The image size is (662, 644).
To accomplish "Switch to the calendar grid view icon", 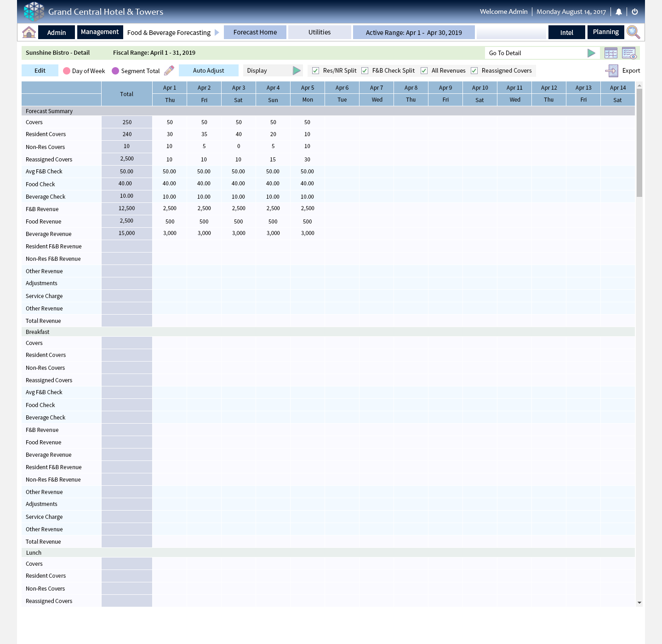I will pos(611,53).
